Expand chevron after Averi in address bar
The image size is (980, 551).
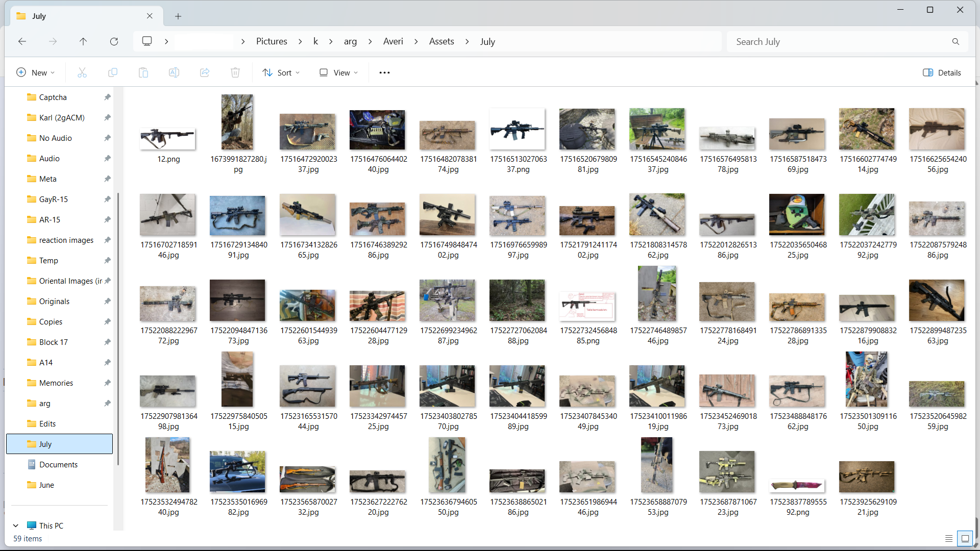tap(416, 41)
